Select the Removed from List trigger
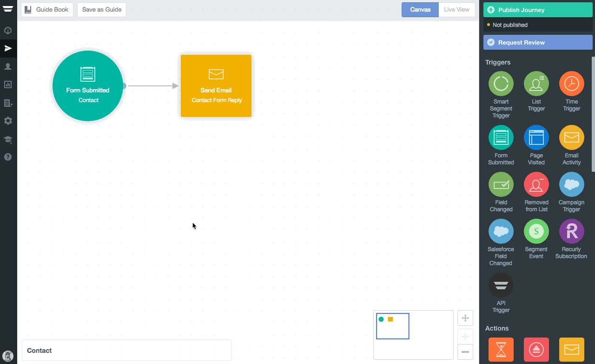This screenshot has height=364, width=595. (536, 184)
